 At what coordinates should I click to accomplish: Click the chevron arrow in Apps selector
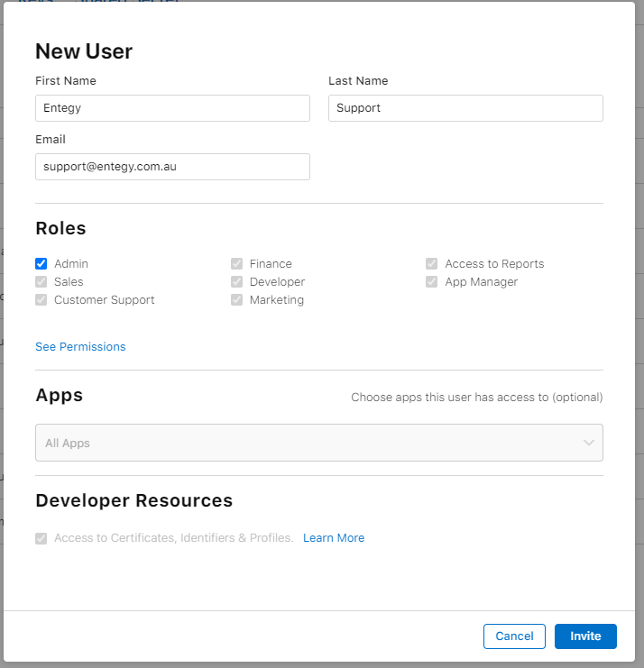coord(589,443)
